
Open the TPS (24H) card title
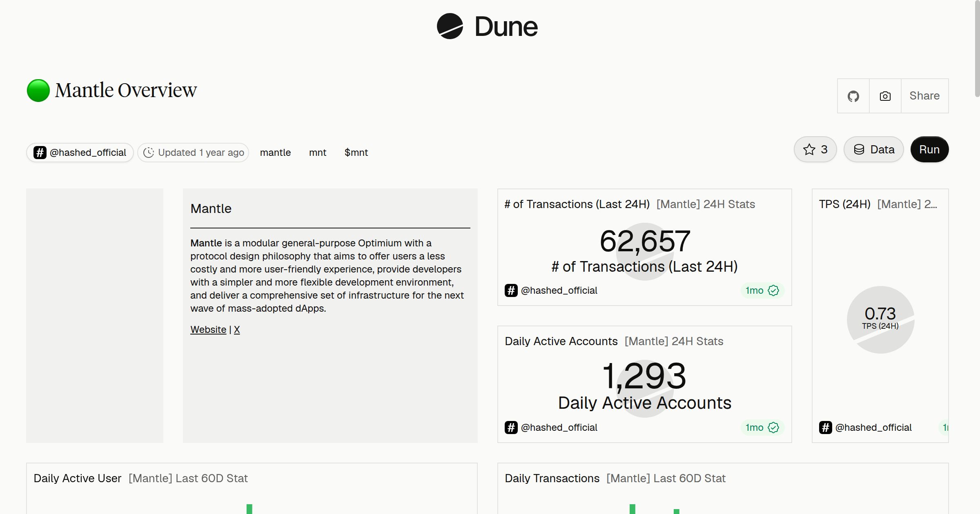845,204
